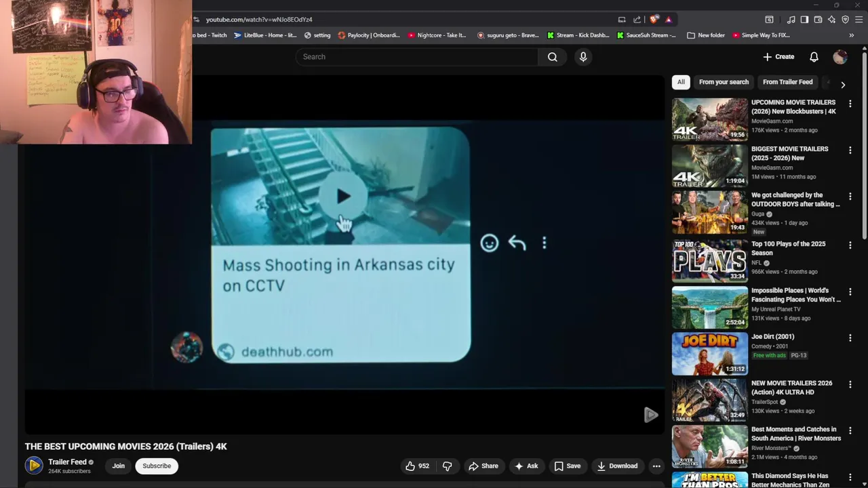This screenshot has width=868, height=488.
Task: Expand hidden bookmarks with the double chevron
Action: [851, 35]
